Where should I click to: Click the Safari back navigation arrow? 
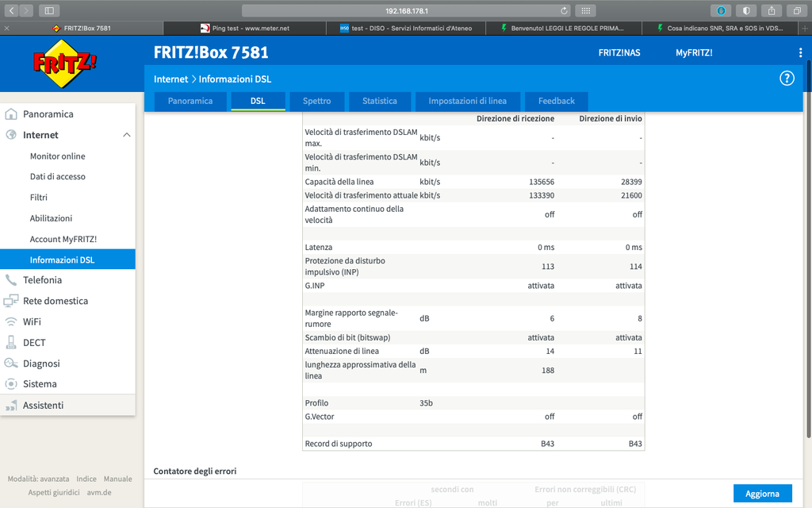(11, 10)
